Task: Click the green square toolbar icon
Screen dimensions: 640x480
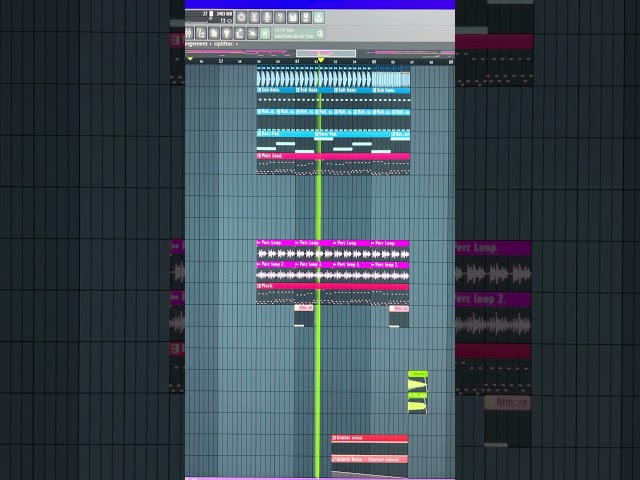Action: pyautogui.click(x=265, y=33)
